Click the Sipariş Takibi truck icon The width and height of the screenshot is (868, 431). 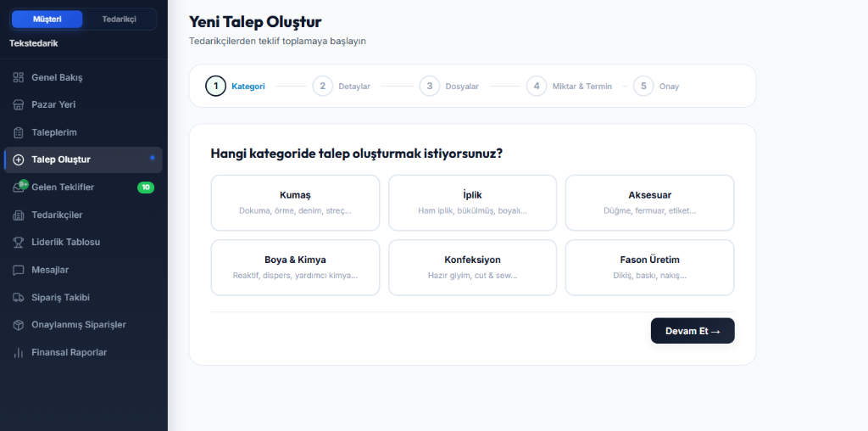19,298
